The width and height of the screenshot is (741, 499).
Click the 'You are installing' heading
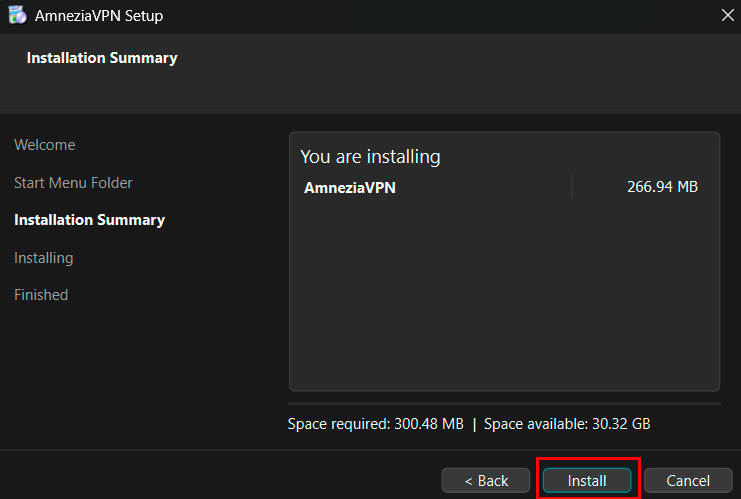pyautogui.click(x=370, y=157)
